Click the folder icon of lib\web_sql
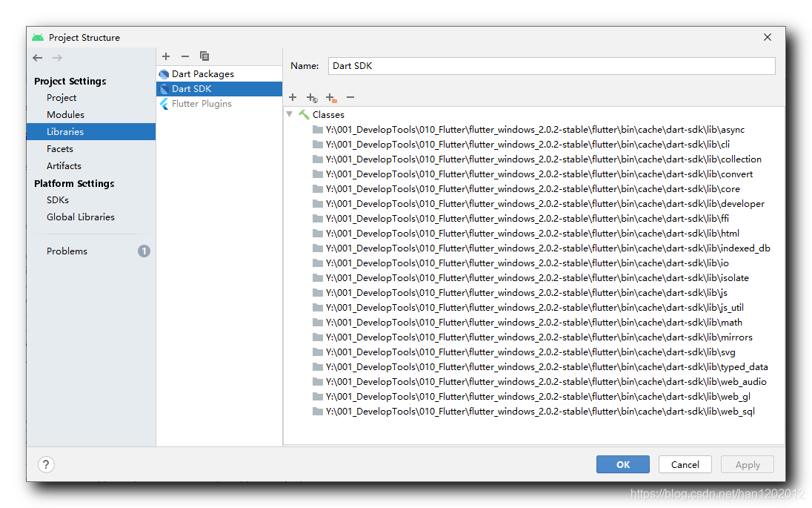Screen dimensions: 812x508 (317, 411)
